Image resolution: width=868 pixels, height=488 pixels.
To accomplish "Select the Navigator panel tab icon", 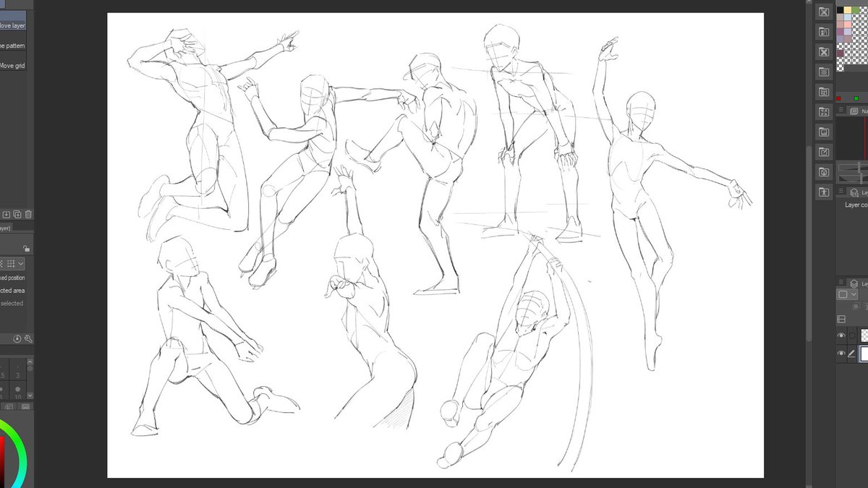I will click(x=854, y=111).
